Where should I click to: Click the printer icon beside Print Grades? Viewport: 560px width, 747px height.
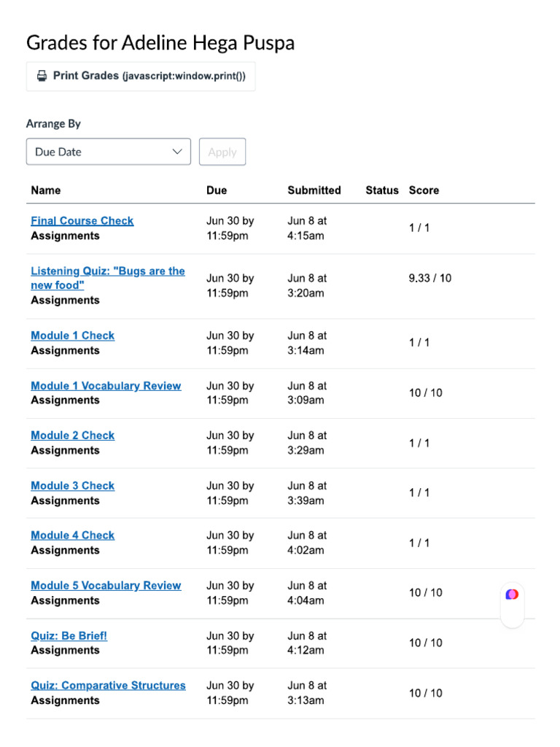[x=42, y=76]
